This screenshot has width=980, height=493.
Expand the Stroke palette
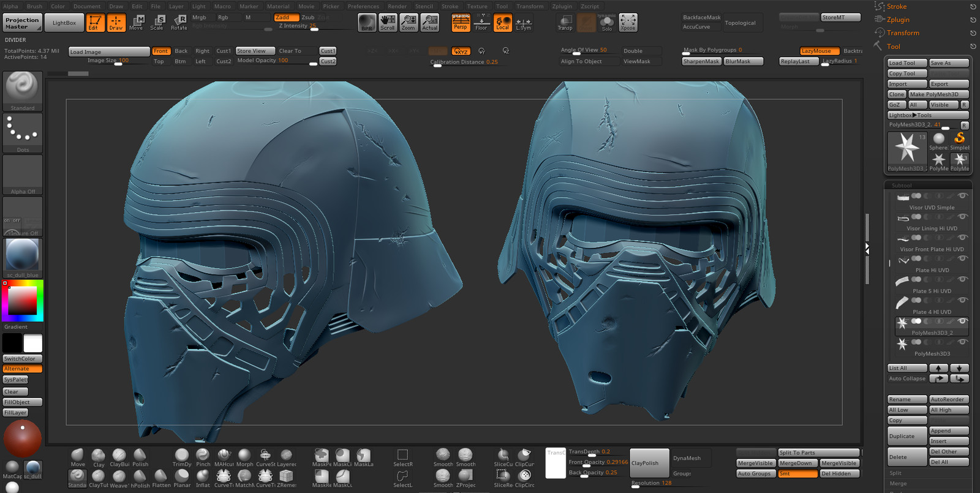tap(897, 7)
